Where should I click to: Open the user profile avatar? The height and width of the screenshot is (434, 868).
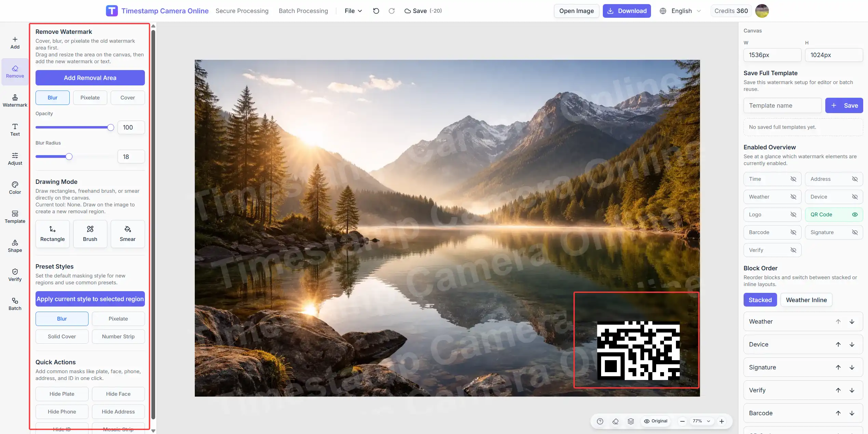click(762, 11)
